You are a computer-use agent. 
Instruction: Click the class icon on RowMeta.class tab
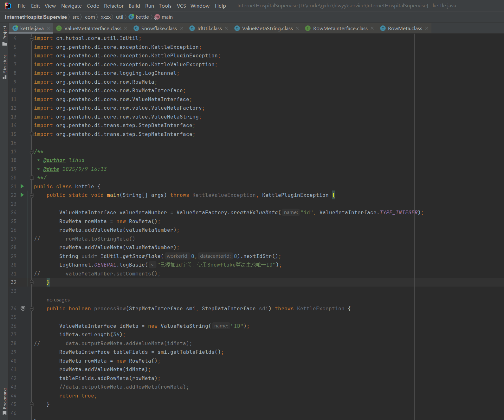click(x=383, y=28)
